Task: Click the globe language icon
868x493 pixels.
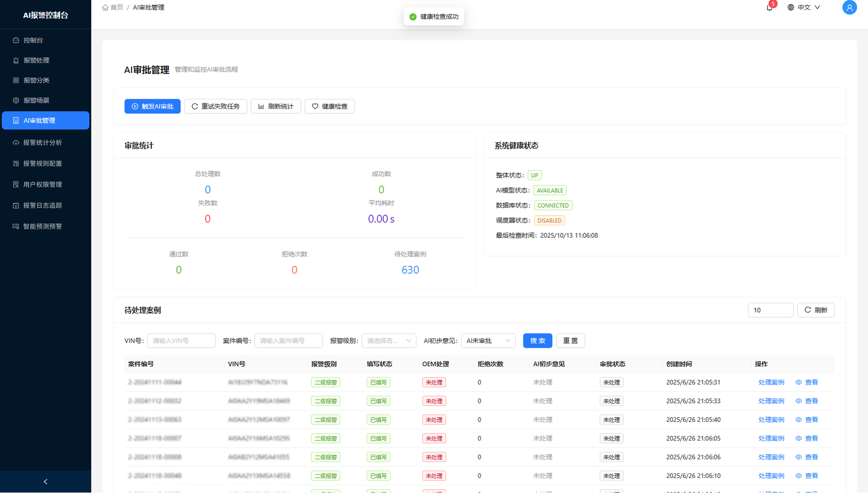Action: (x=791, y=7)
